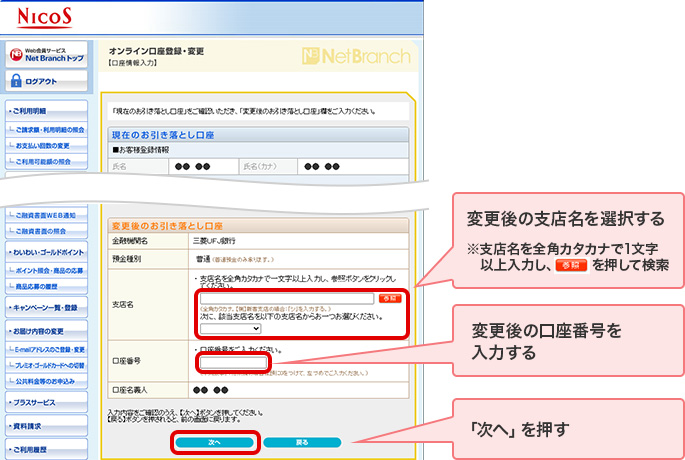Image resolution: width=685 pixels, height=460 pixels.
Task: Click the ■お客様登録情報 row
Action: 258,150
